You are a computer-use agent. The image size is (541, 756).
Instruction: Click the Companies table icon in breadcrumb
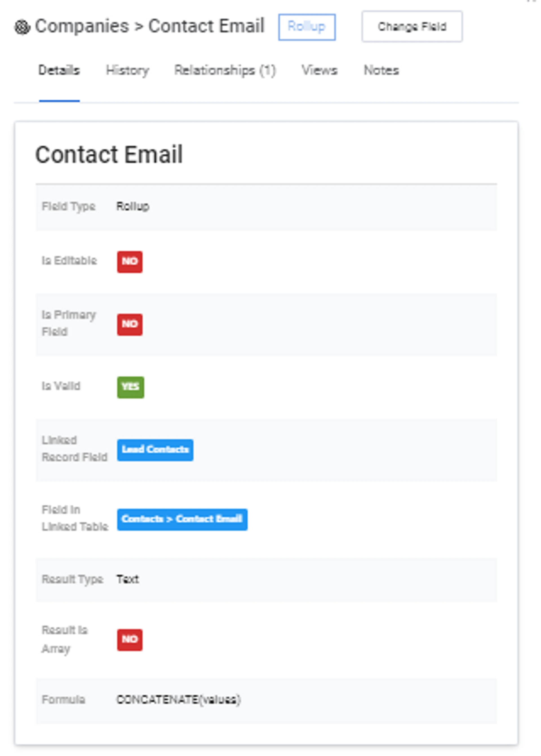pyautogui.click(x=22, y=27)
